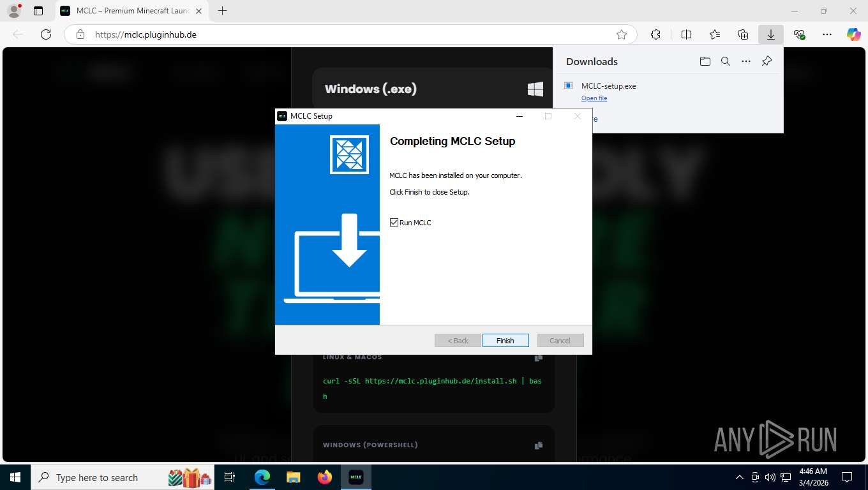Copy the Windows PowerShell command

click(539, 445)
